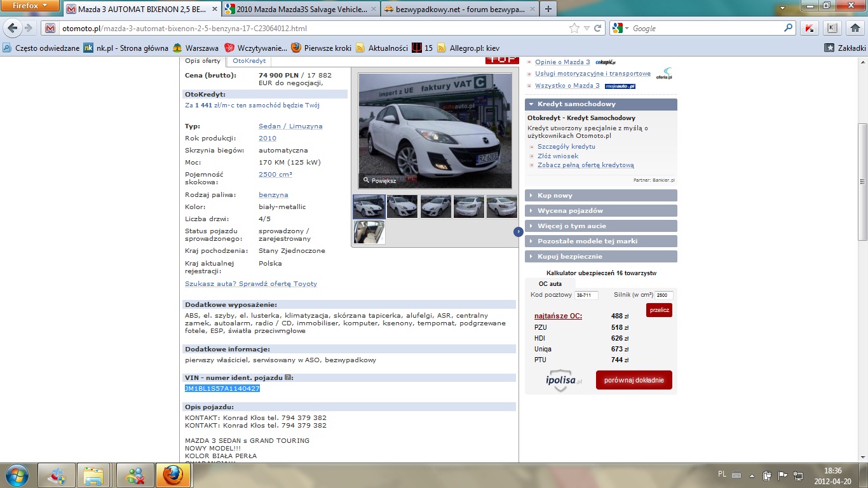868x488 pixels.
Task: Open the Warszawa bookmark
Action: [195, 48]
